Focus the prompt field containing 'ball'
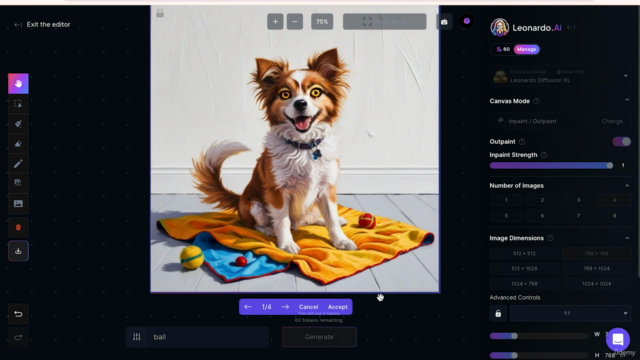 pyautogui.click(x=207, y=337)
